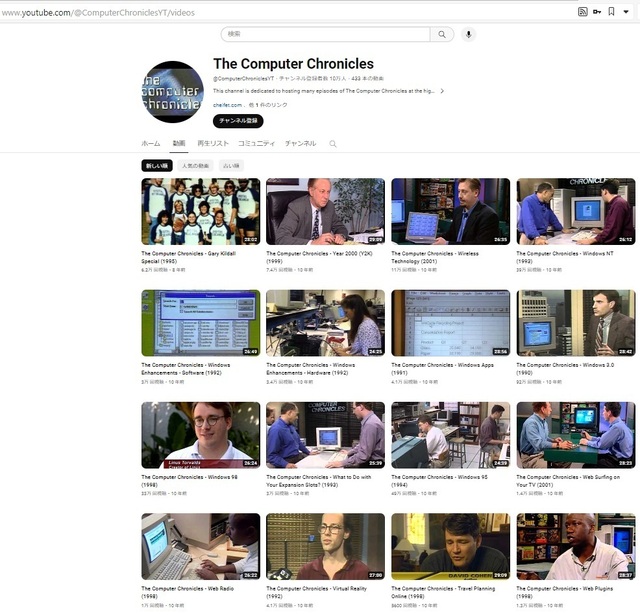Image resolution: width=640 pixels, height=615 pixels.
Task: Play the Virtual Reality (1992) thumbnail
Action: pos(325,546)
